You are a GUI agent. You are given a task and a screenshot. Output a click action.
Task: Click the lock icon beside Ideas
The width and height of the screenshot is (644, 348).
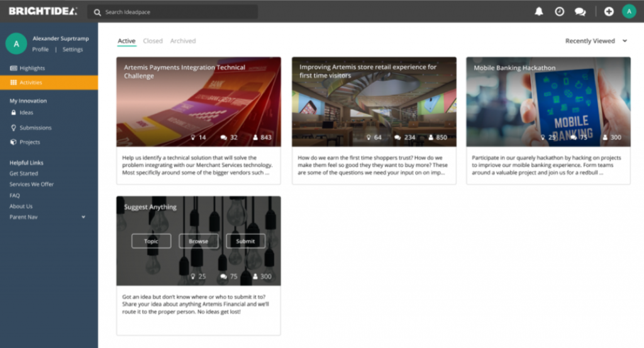click(x=13, y=113)
